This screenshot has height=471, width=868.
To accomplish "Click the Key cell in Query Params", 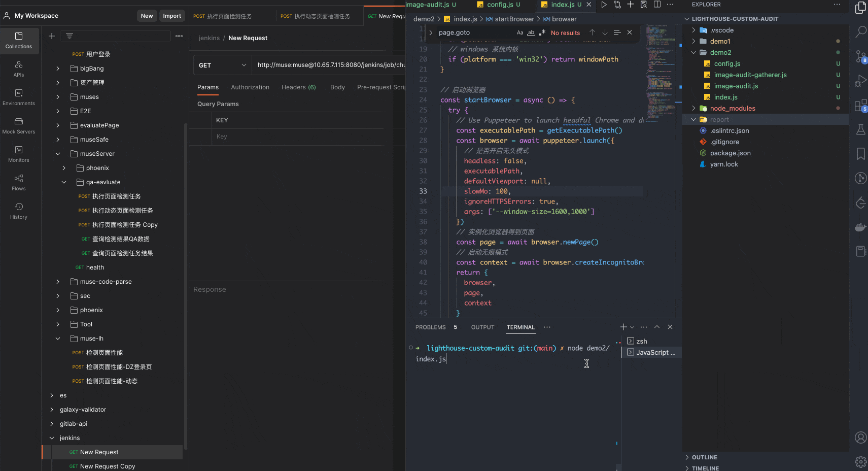I will click(297, 137).
